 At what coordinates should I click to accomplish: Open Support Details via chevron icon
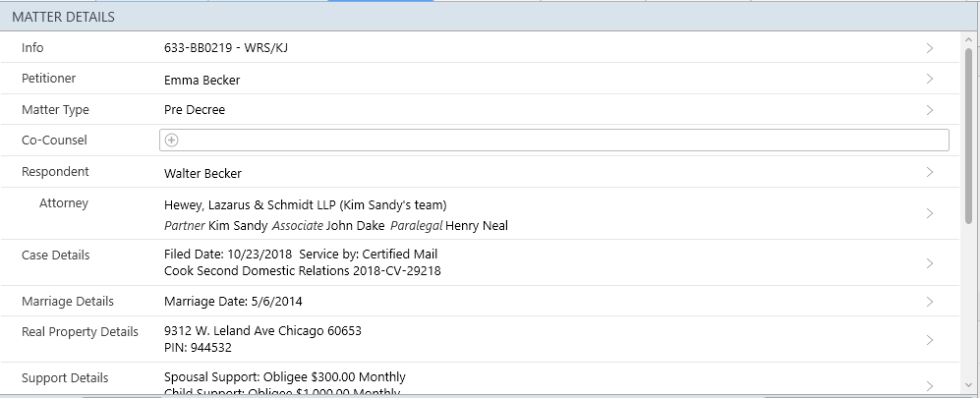929,385
